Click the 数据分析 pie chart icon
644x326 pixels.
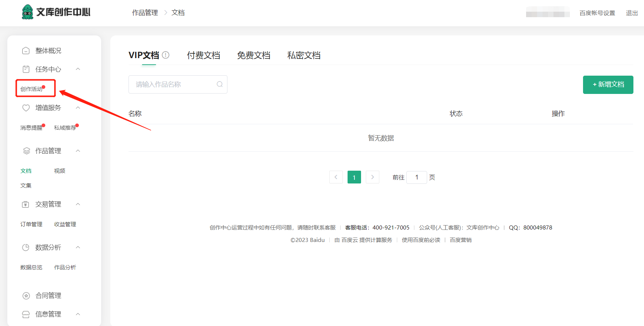tap(26, 247)
